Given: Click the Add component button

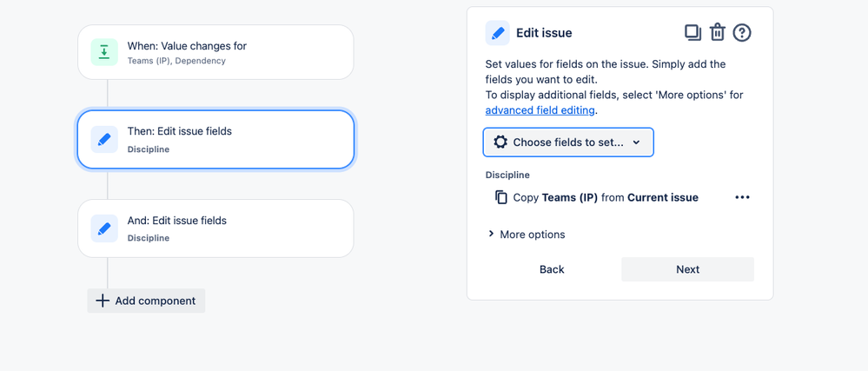Looking at the screenshot, I should [147, 301].
